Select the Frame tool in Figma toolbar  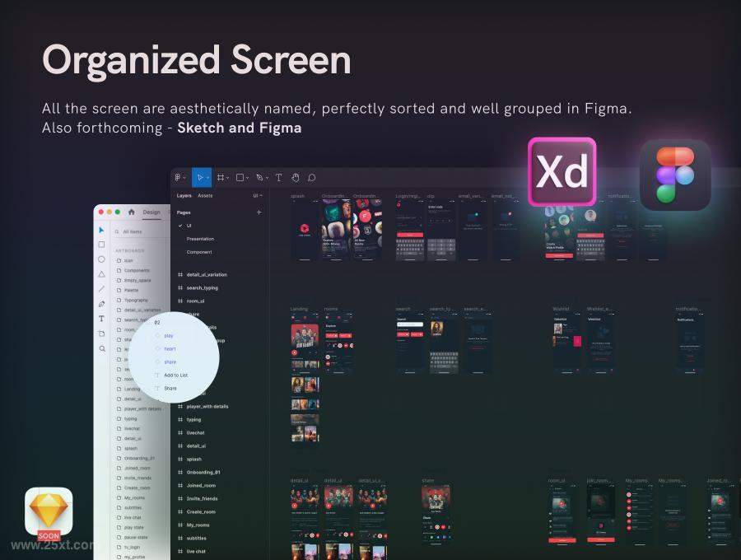[x=220, y=178]
